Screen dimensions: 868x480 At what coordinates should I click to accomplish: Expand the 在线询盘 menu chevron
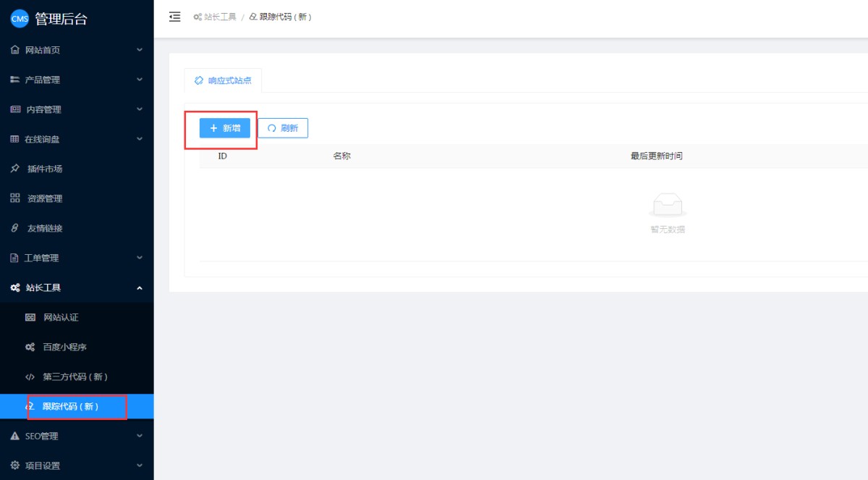(140, 139)
